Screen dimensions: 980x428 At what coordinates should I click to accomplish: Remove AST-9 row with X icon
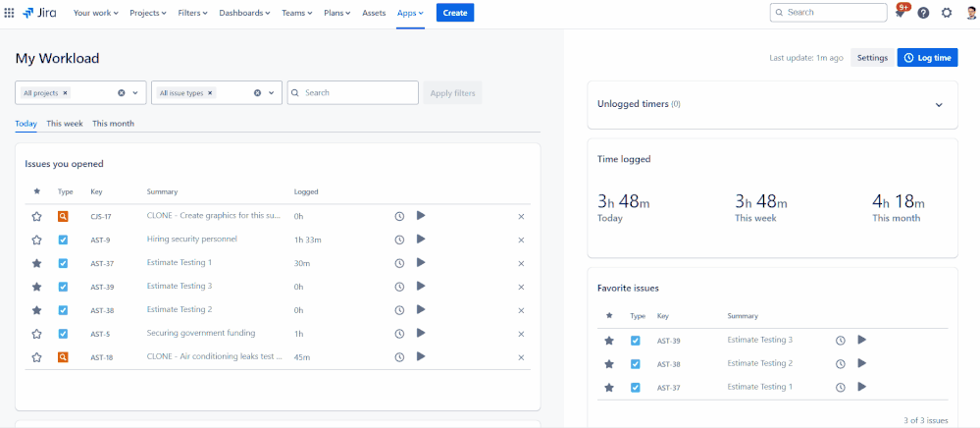(521, 240)
